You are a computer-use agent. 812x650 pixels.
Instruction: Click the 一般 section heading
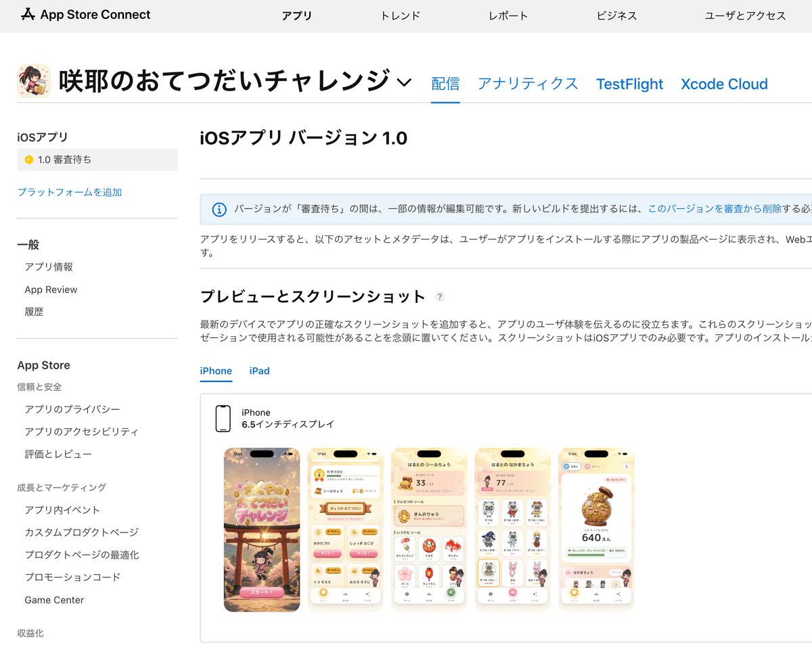click(28, 245)
